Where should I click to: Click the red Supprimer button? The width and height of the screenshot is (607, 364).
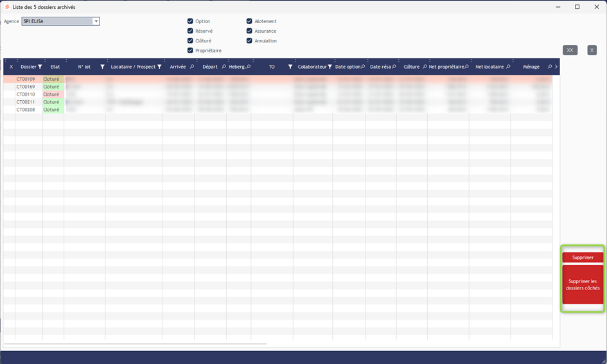pyautogui.click(x=583, y=257)
